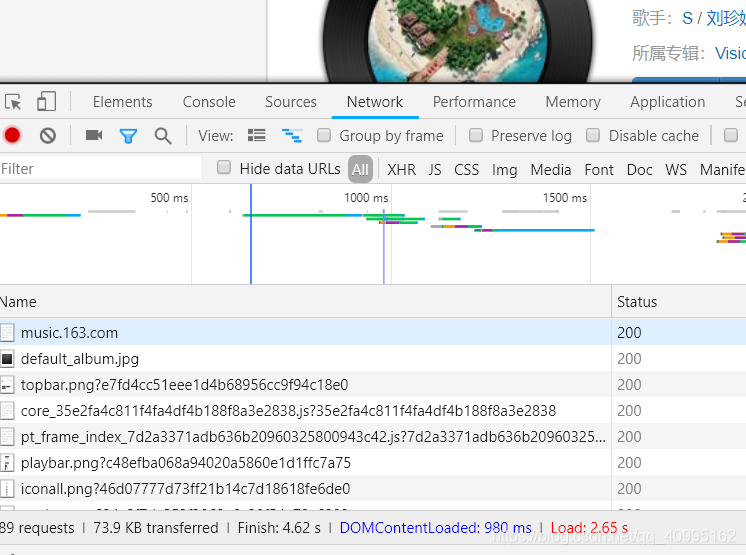The width and height of the screenshot is (746, 555).
Task: Select the default_album.jpg request
Action: pos(373,359)
